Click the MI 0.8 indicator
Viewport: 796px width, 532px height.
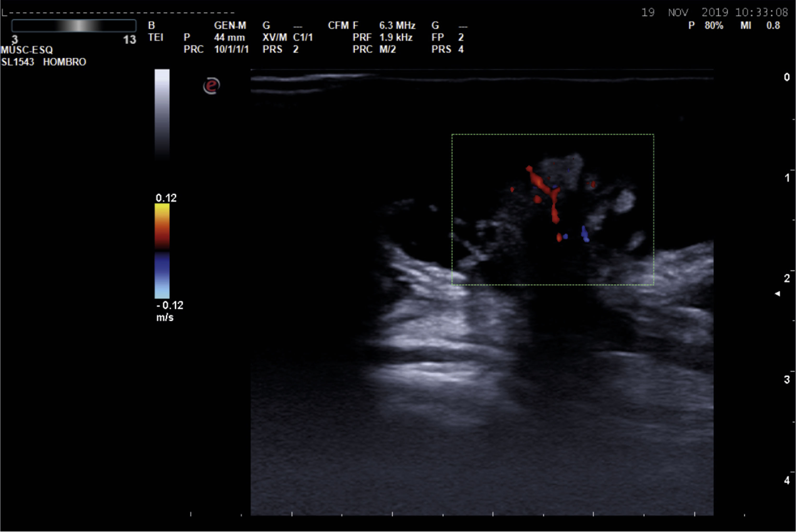click(760, 26)
